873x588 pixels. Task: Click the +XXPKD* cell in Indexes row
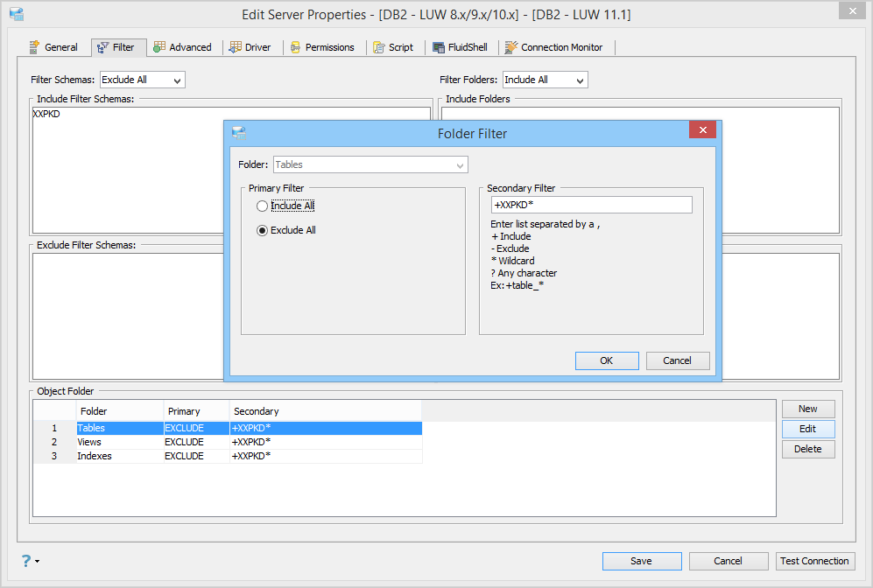coord(326,456)
